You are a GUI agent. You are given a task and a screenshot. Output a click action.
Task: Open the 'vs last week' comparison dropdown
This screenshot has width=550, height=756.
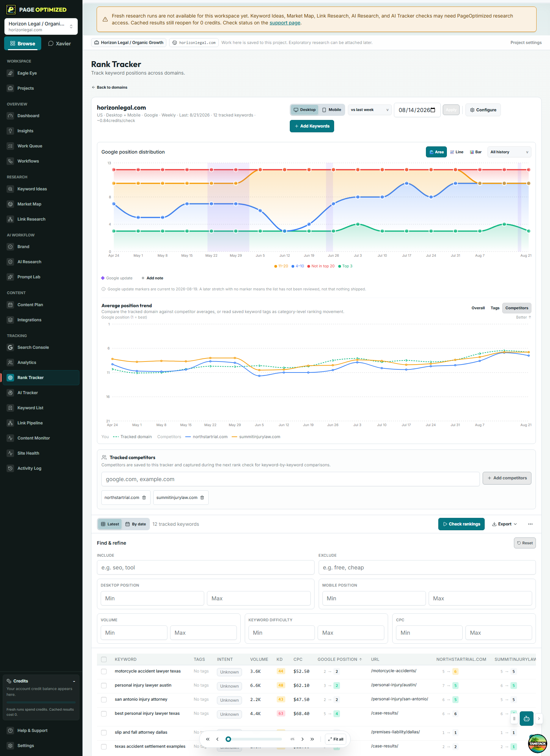(x=370, y=110)
